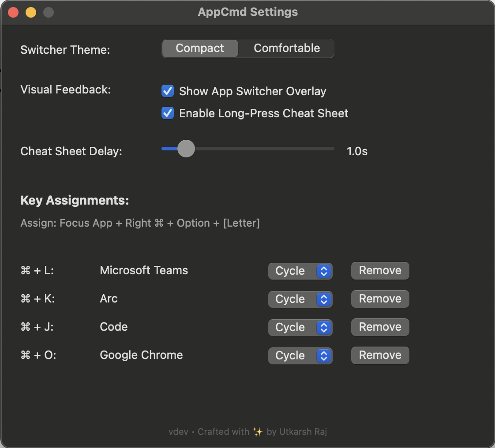Screen dimensions: 495x448
Task: Remove the Microsoft Teams key assignment
Action: (x=380, y=271)
